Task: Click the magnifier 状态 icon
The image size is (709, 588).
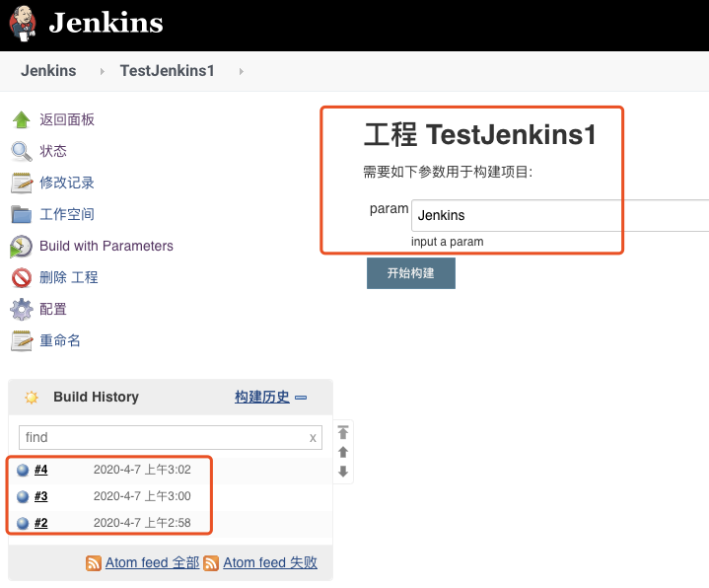Action: [x=22, y=152]
